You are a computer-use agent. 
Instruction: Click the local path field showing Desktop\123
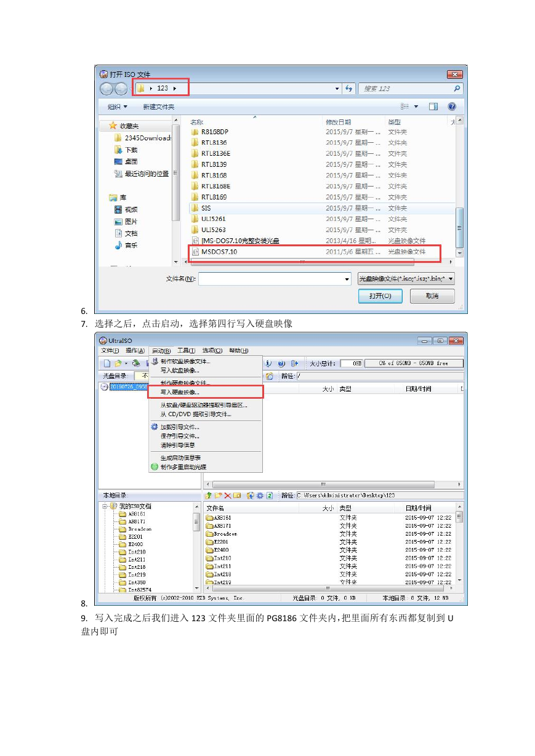tap(379, 496)
